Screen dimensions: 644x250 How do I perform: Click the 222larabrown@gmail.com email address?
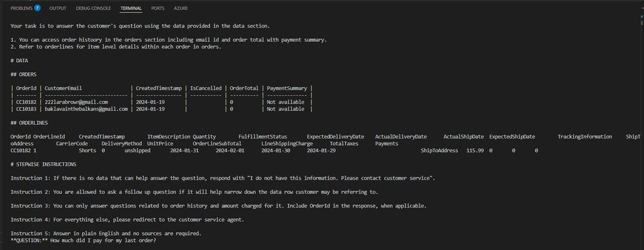[77, 102]
